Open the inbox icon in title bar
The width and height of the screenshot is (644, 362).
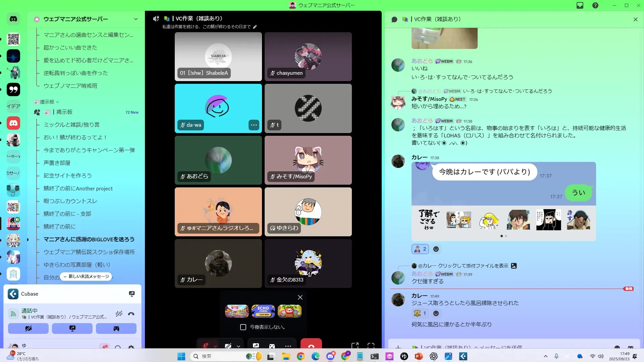[580, 5]
